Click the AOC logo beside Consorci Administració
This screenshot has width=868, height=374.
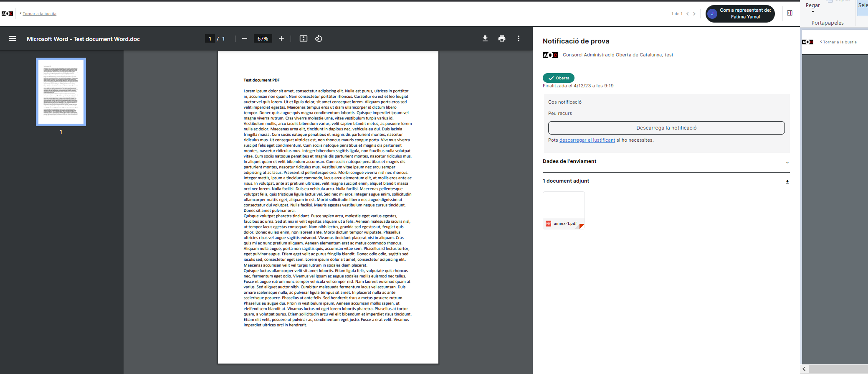tap(550, 55)
